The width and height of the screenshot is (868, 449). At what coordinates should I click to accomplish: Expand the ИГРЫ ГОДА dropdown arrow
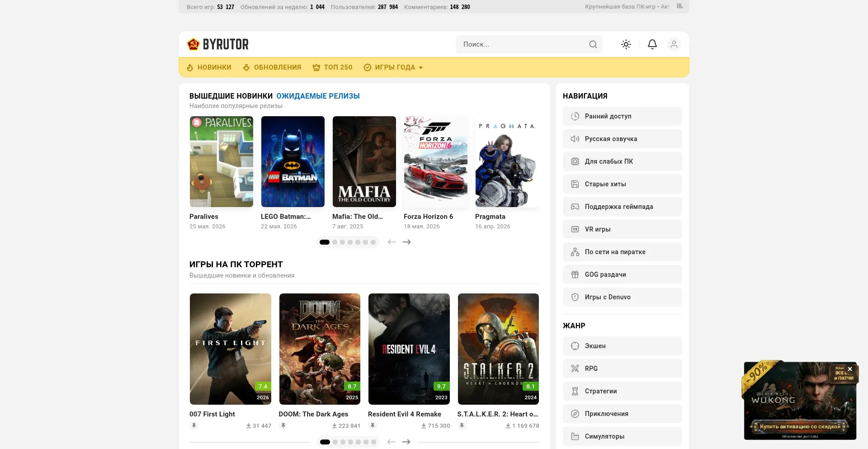click(x=421, y=68)
